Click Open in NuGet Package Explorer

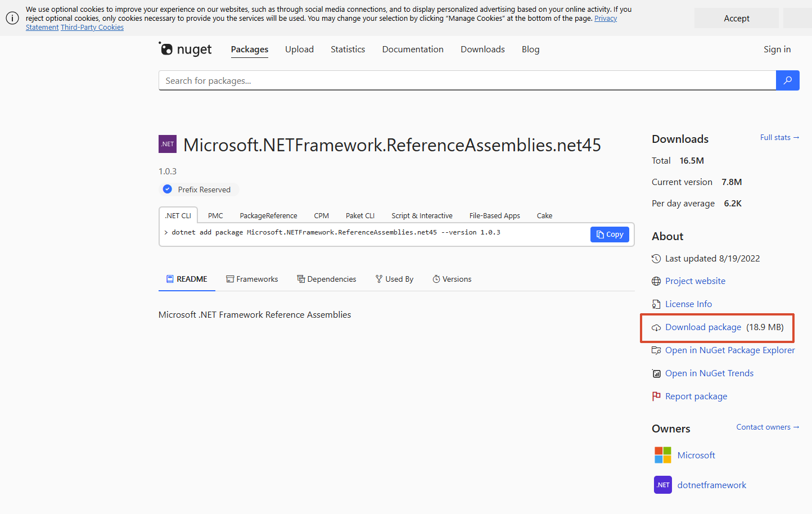click(x=730, y=350)
